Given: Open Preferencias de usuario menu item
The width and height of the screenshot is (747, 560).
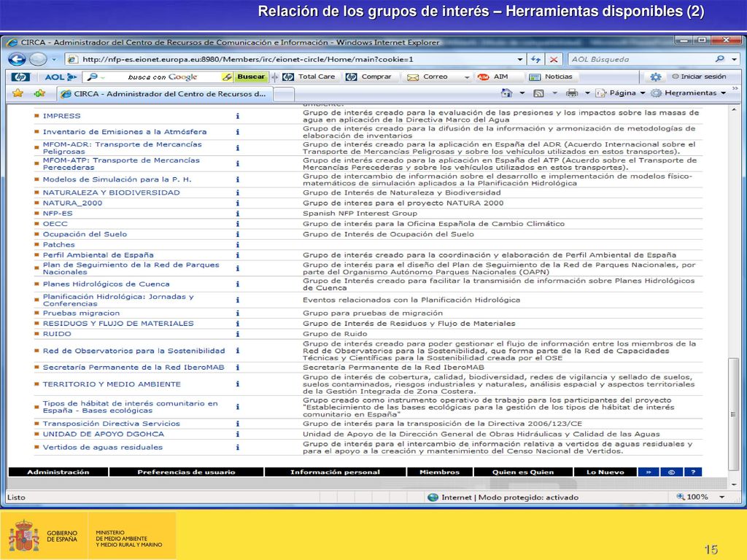Looking at the screenshot, I should pyautogui.click(x=186, y=472).
